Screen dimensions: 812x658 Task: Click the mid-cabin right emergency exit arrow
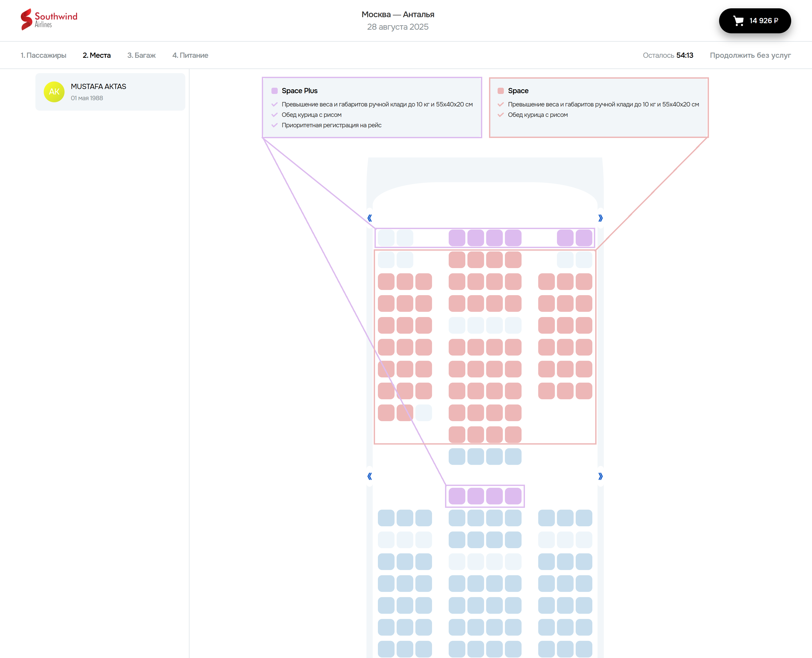pyautogui.click(x=600, y=476)
